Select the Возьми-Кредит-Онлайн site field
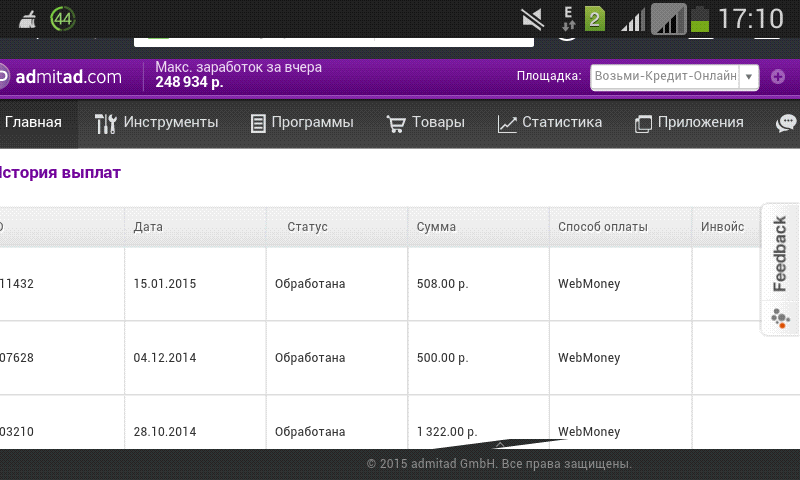 point(665,77)
